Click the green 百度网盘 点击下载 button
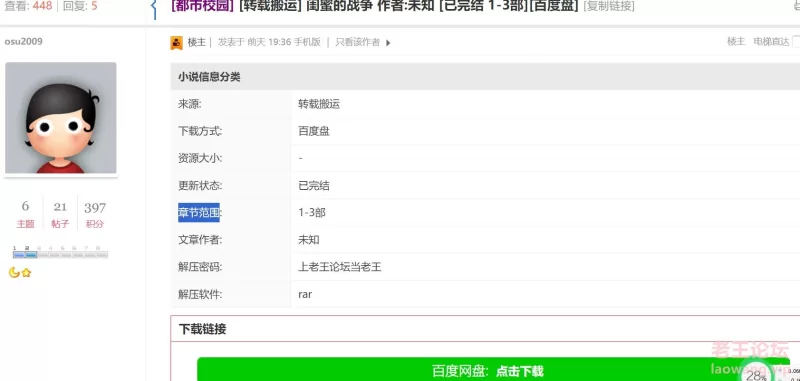This screenshot has width=800, height=381. coord(487,370)
